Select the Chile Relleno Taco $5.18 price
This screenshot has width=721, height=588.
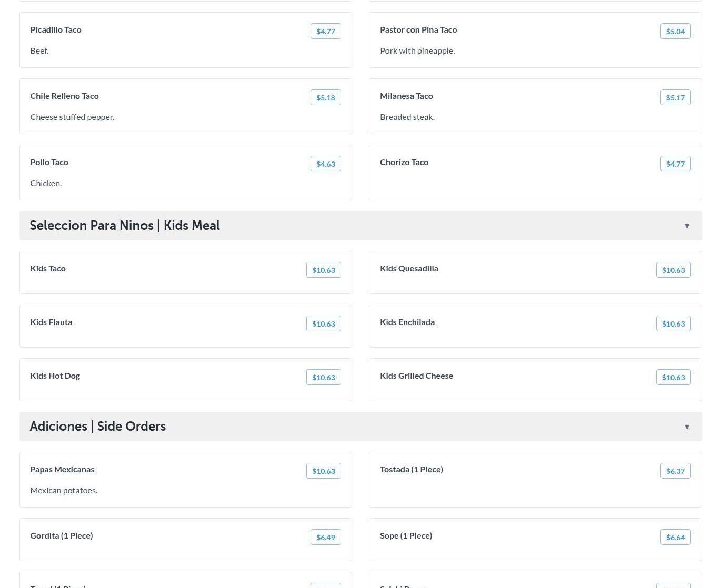tap(325, 98)
